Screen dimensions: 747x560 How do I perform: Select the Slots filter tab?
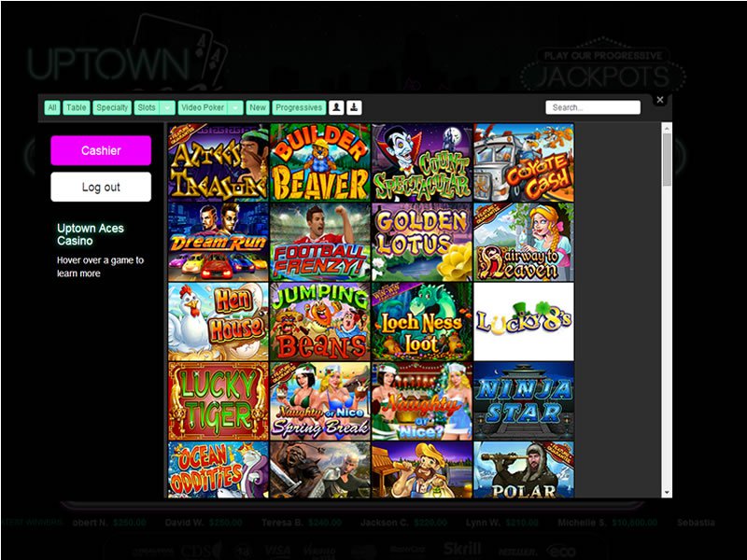tap(147, 107)
